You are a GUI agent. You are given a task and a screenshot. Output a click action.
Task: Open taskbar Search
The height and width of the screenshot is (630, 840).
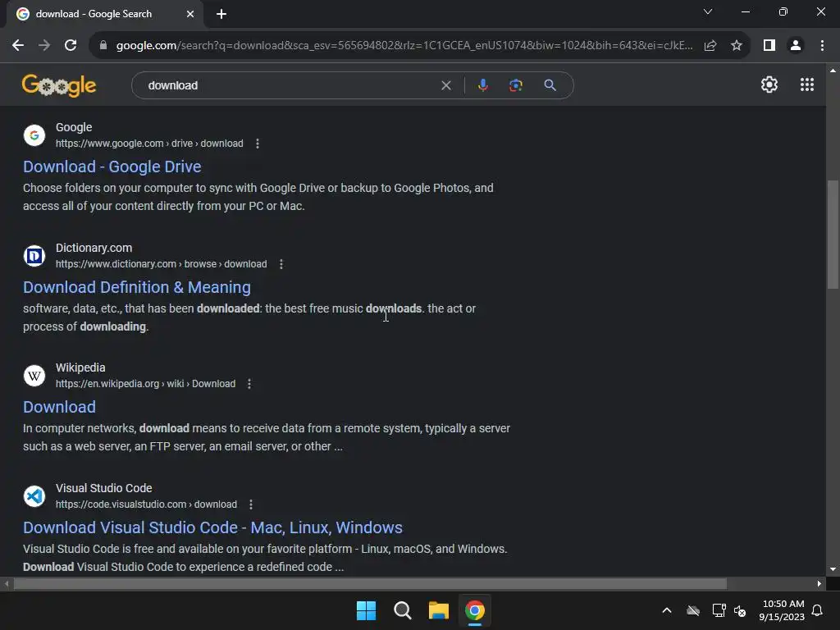click(402, 610)
